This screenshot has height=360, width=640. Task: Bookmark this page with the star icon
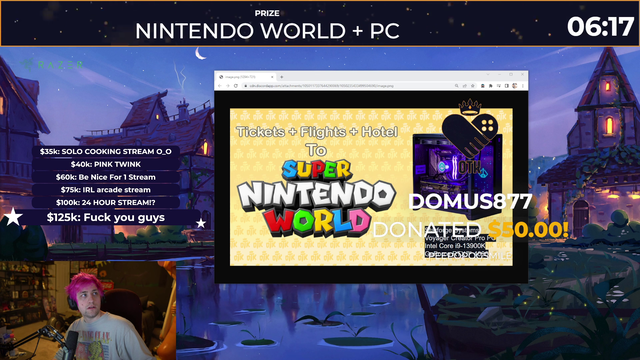tap(473, 86)
